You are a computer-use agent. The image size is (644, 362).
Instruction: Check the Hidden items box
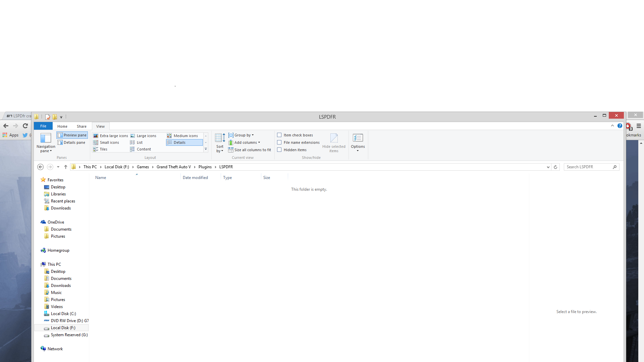pyautogui.click(x=279, y=150)
